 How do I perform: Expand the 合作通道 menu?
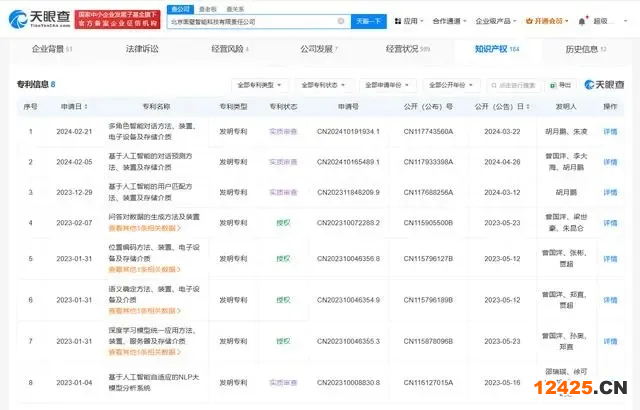pyautogui.click(x=449, y=21)
